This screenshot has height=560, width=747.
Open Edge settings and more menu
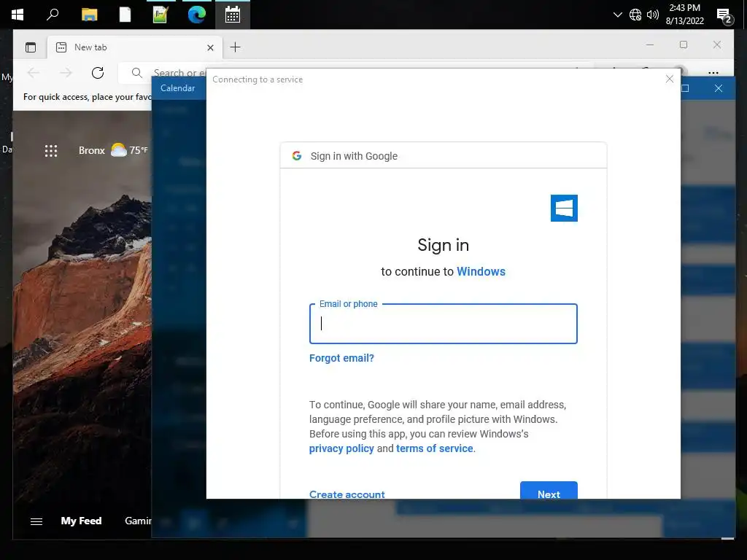click(x=713, y=73)
